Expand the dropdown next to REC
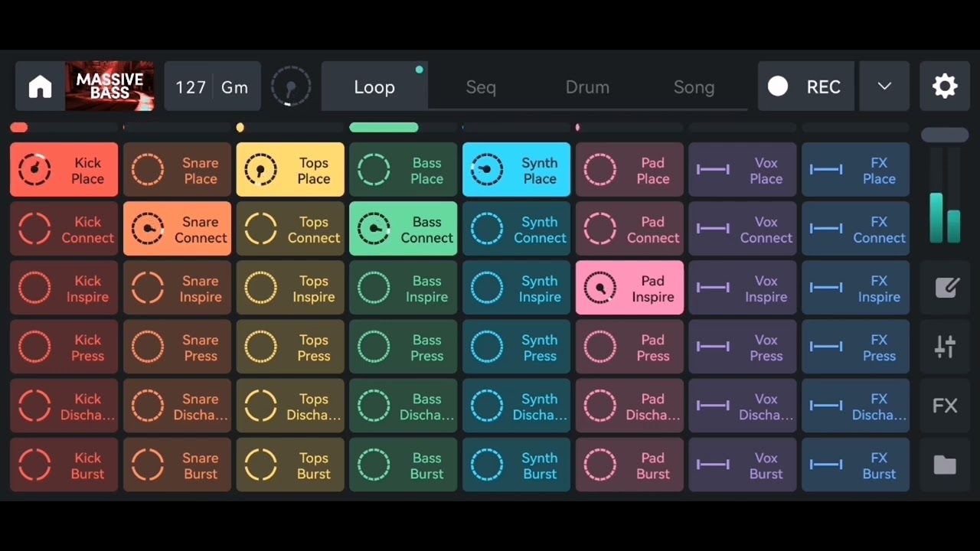Viewport: 980px width, 551px height. (884, 86)
